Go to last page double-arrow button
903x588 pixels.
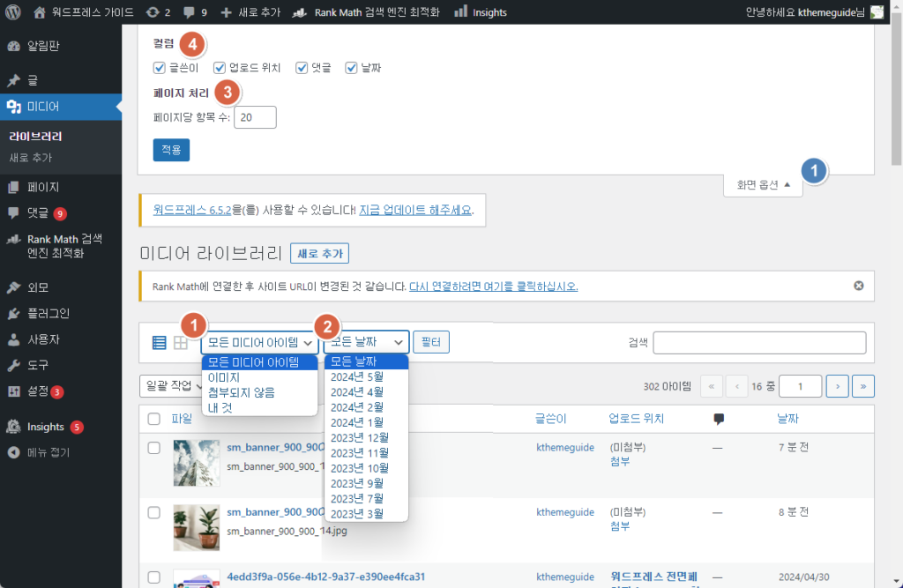(x=863, y=386)
